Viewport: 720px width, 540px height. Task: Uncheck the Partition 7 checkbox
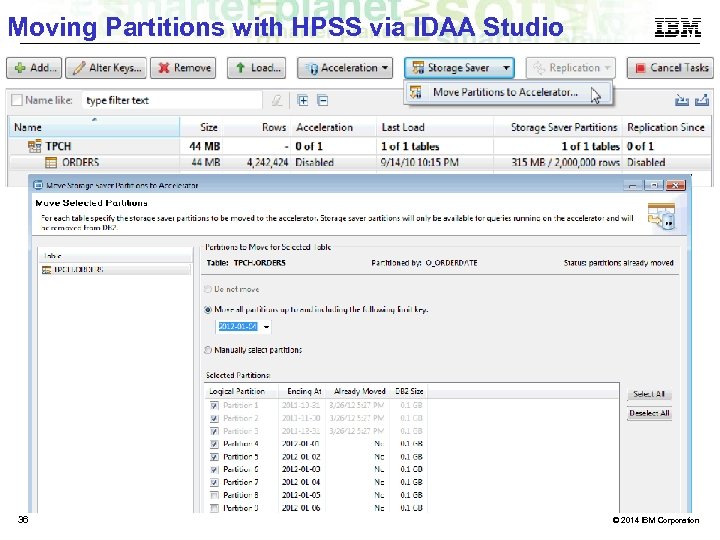(214, 483)
